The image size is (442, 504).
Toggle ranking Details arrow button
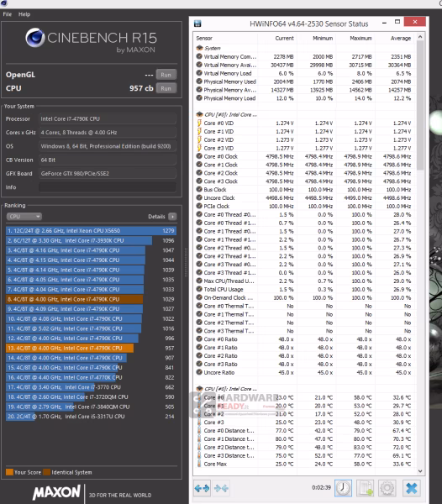[172, 217]
